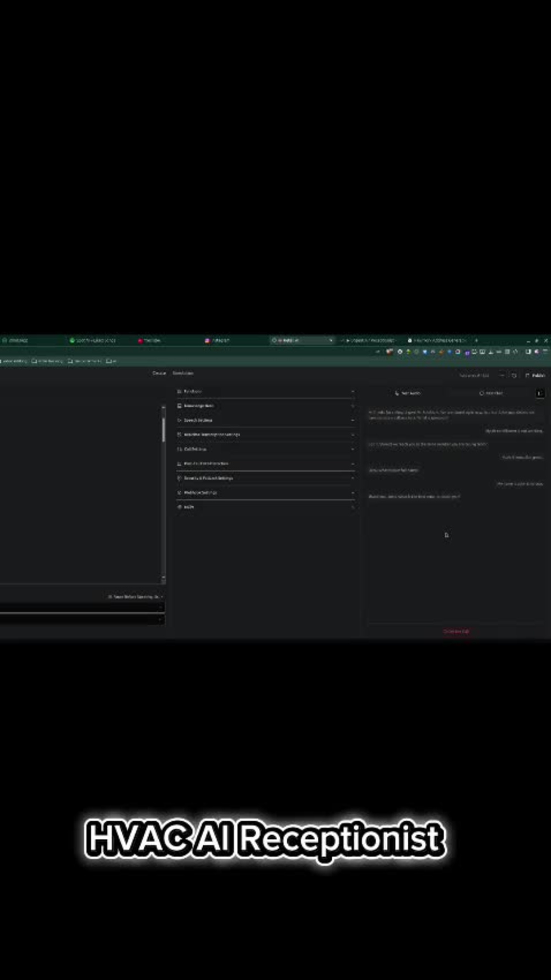Open the Simulation tab
Image resolution: width=551 pixels, height=980 pixels.
click(x=183, y=373)
